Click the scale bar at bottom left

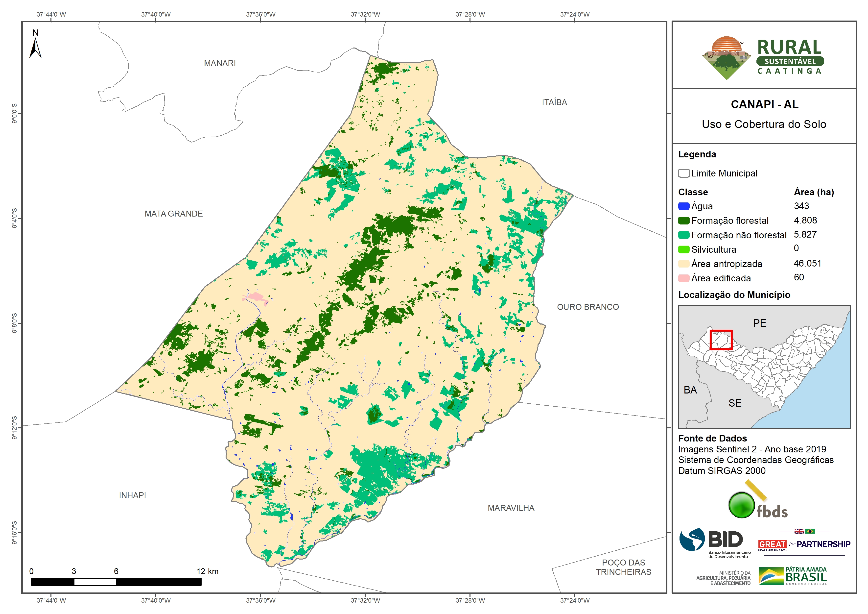[x=116, y=582]
